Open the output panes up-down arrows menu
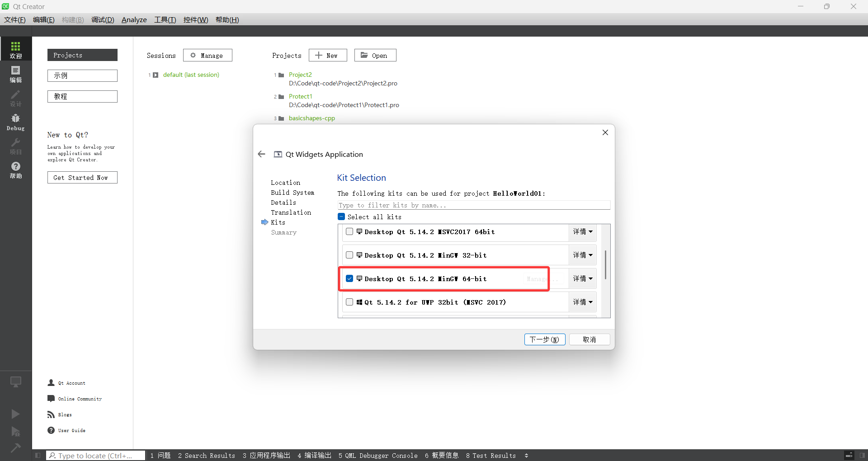 coord(526,456)
